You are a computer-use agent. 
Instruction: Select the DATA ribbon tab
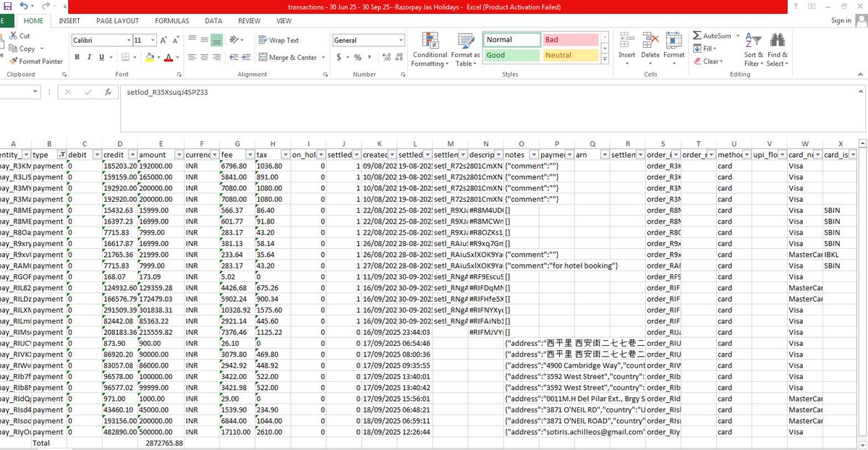pyautogui.click(x=213, y=21)
